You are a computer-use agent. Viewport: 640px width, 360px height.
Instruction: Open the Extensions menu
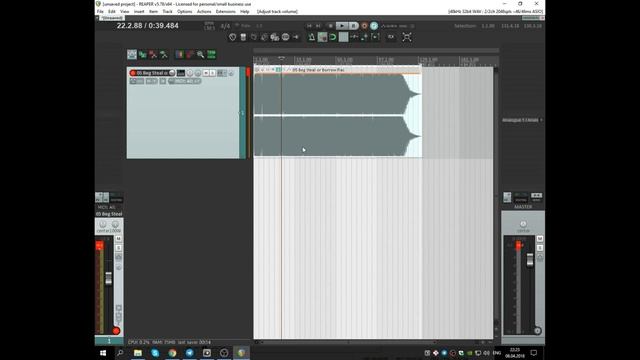tap(225, 11)
